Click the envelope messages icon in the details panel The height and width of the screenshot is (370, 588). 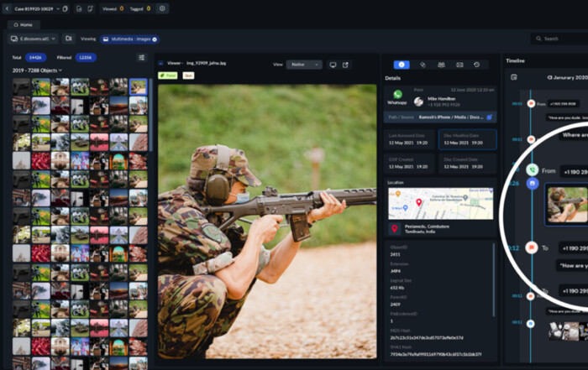[x=459, y=65]
